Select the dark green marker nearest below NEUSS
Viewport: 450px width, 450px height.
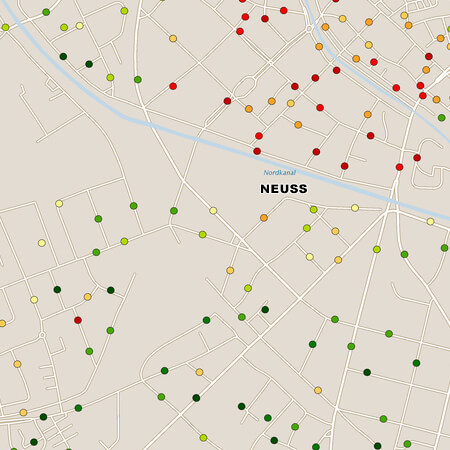[x=265, y=310]
